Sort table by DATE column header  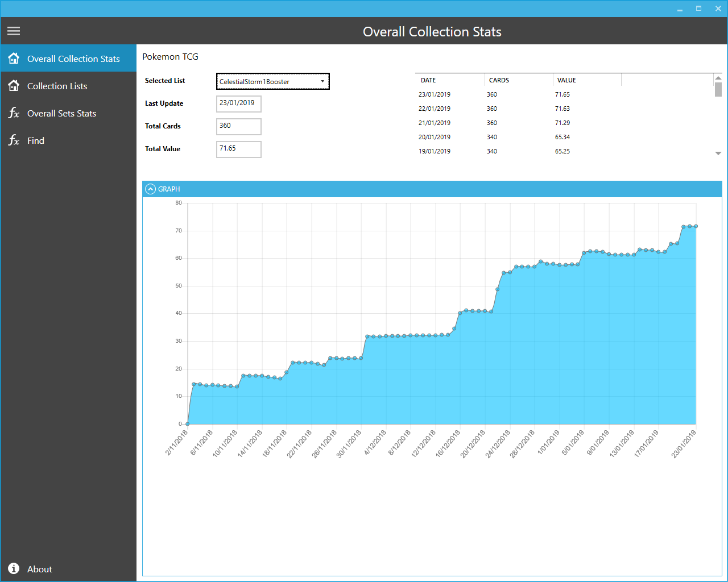[450, 80]
